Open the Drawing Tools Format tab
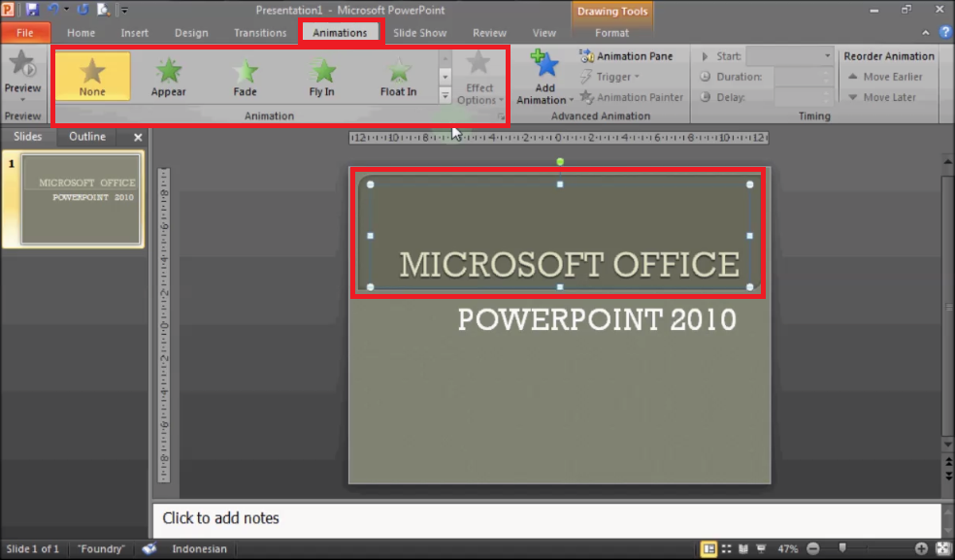 pyautogui.click(x=611, y=33)
